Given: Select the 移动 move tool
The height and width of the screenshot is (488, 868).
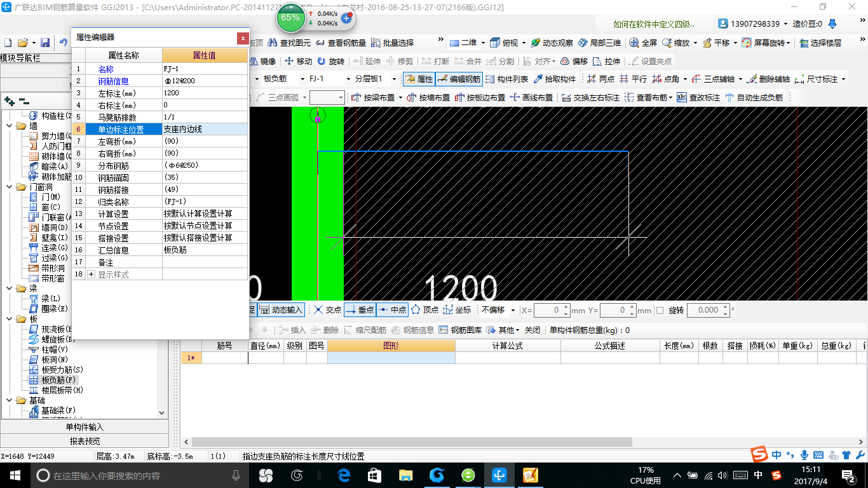Looking at the screenshot, I should pyautogui.click(x=298, y=61).
